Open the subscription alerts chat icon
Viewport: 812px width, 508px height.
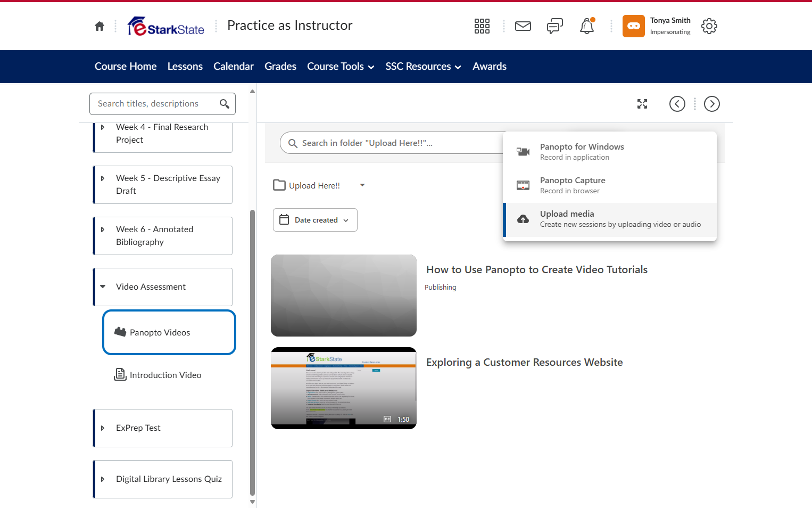click(x=555, y=26)
